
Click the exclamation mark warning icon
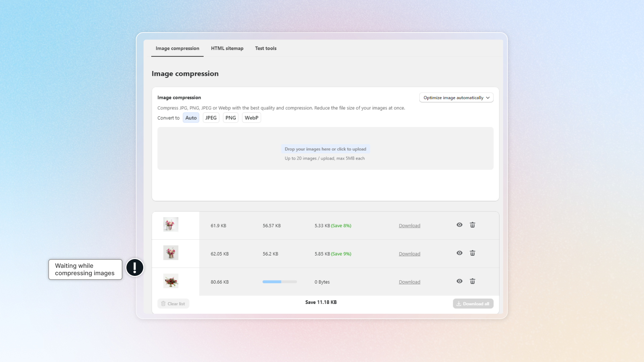point(135,267)
